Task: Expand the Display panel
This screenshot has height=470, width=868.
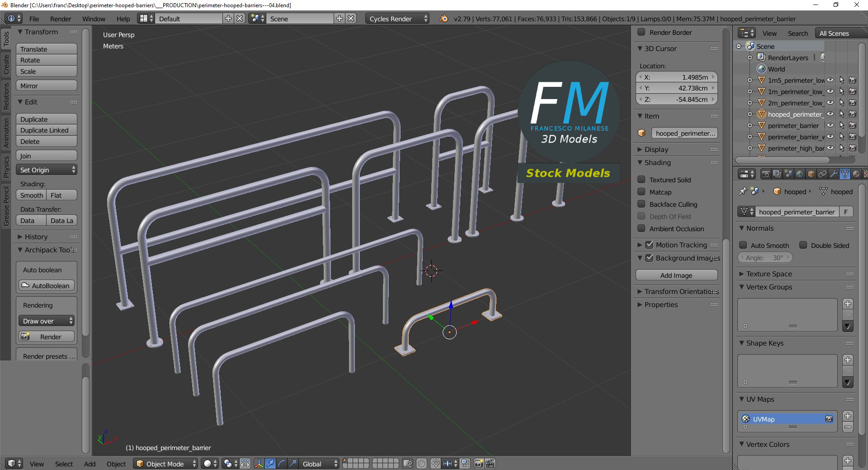Action: coord(656,149)
